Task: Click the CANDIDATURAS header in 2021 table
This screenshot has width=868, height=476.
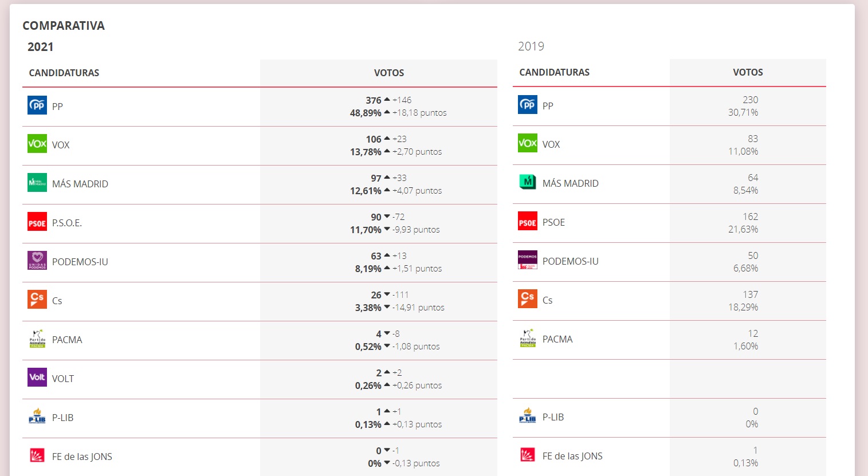Action: pos(64,73)
